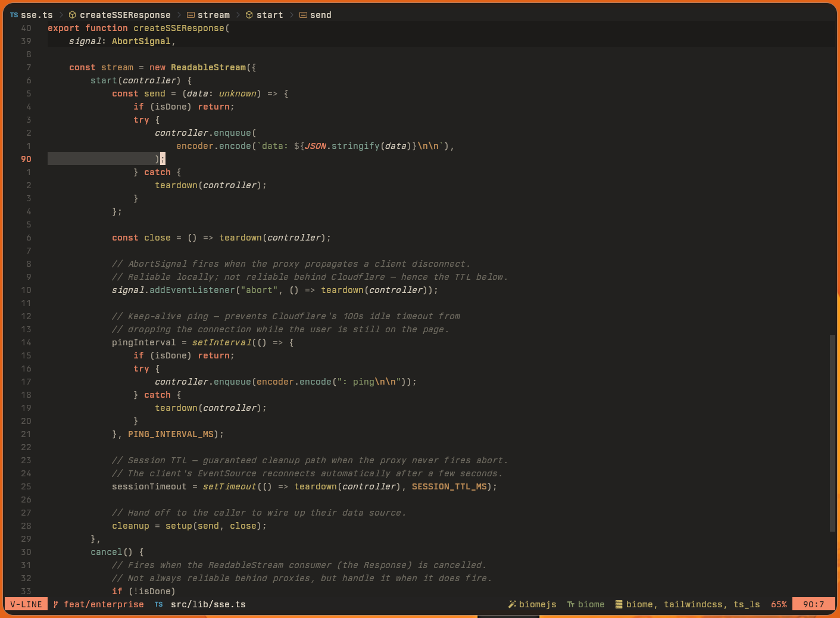Click the setInterval call
Image resolution: width=840 pixels, height=618 pixels.
coord(221,342)
